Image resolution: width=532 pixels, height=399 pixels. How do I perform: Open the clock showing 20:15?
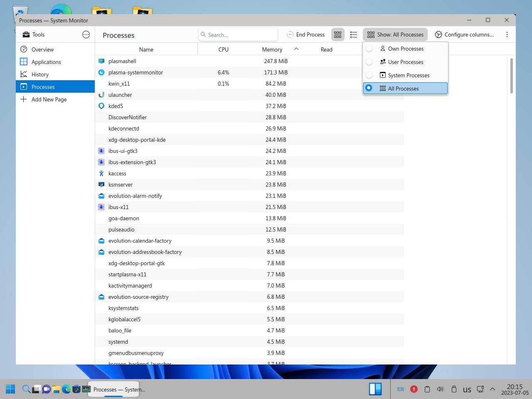tap(515, 389)
